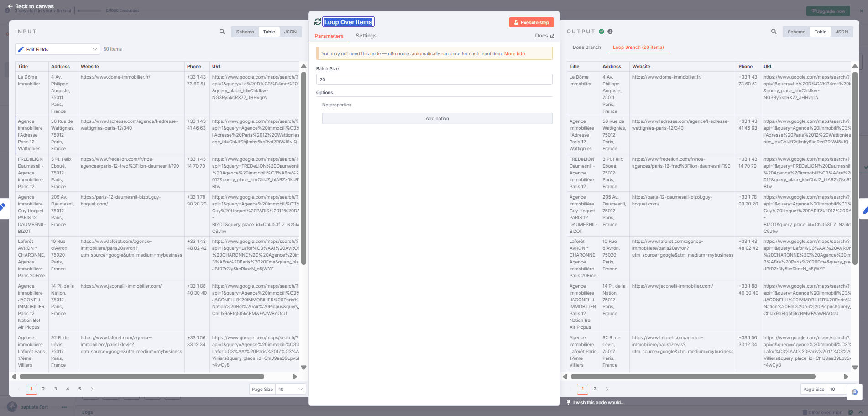Screen dimensions: 868x416
Task: Click the down scroll arrow of the OUTPUT table
Action: pyautogui.click(x=855, y=367)
